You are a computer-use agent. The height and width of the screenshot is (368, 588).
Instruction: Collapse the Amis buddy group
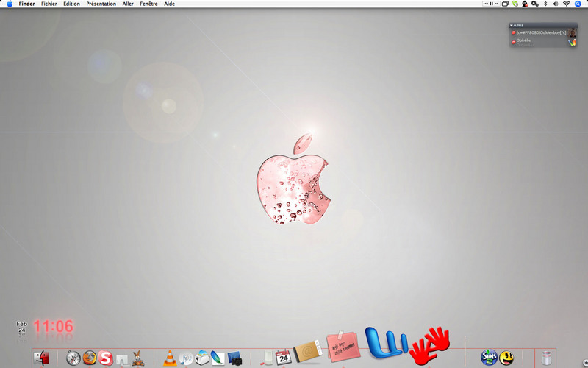(x=511, y=25)
